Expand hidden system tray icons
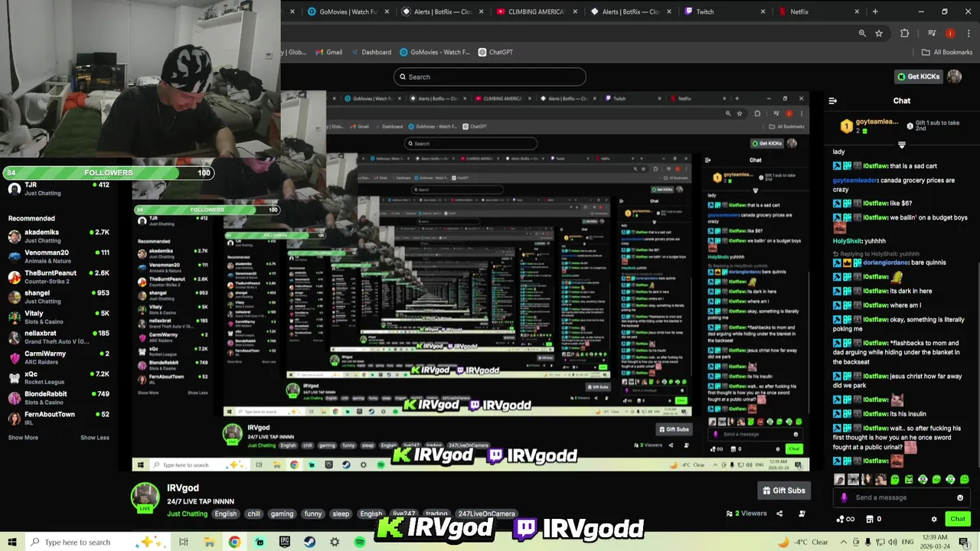 842,542
